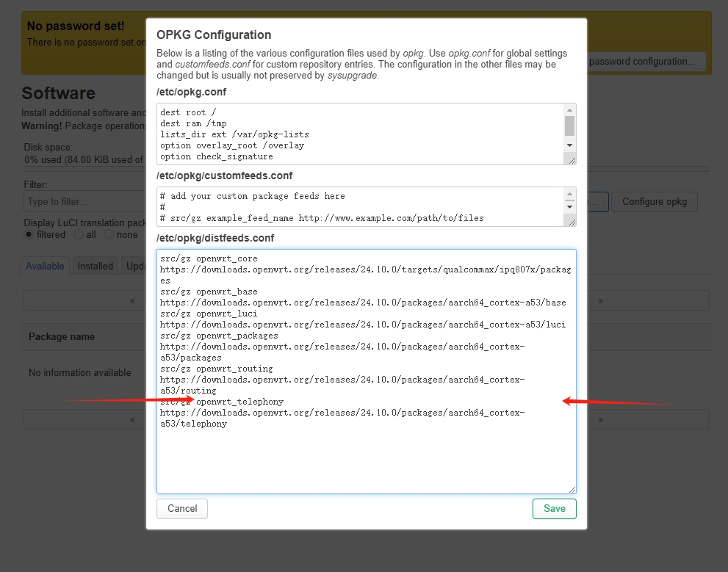Click the src/gz openwrt_luci line

pyautogui.click(x=209, y=314)
